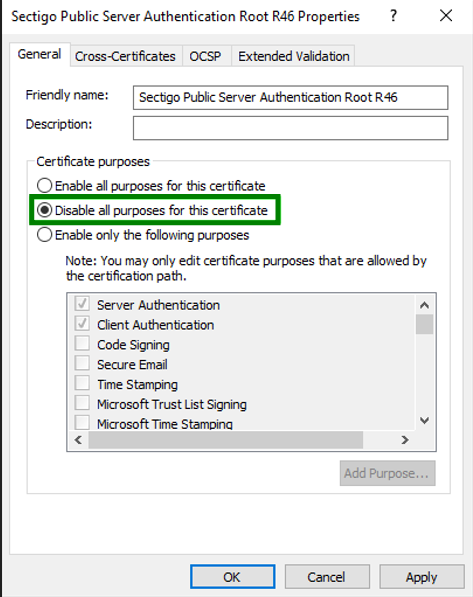473x597 pixels.
Task: Click the Server Authentication label text
Action: coord(158,305)
